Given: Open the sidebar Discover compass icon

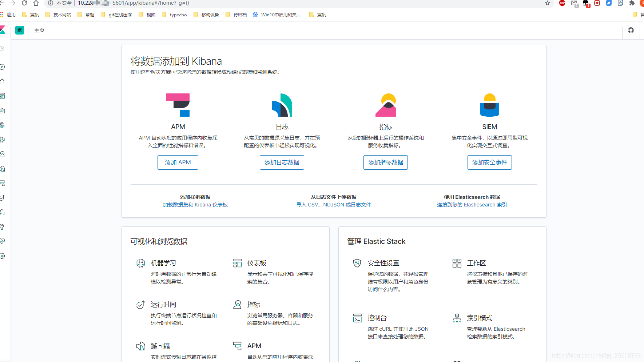Looking at the screenshot, I should [x=3, y=67].
